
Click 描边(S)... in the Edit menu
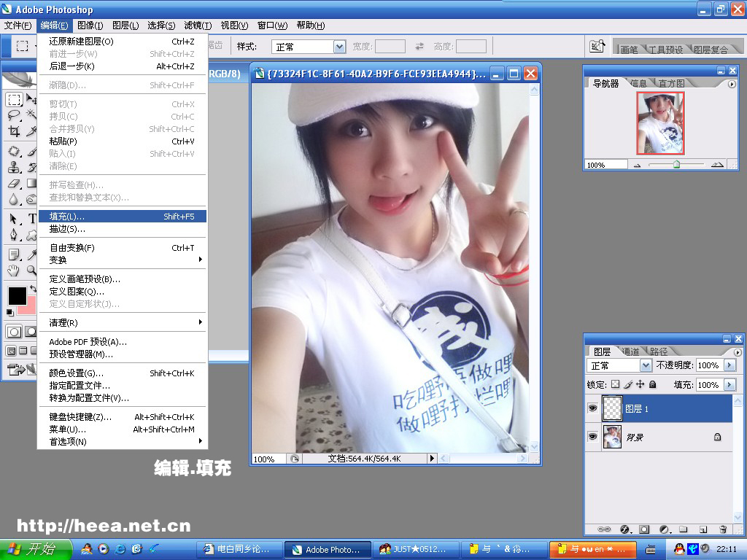pyautogui.click(x=67, y=229)
